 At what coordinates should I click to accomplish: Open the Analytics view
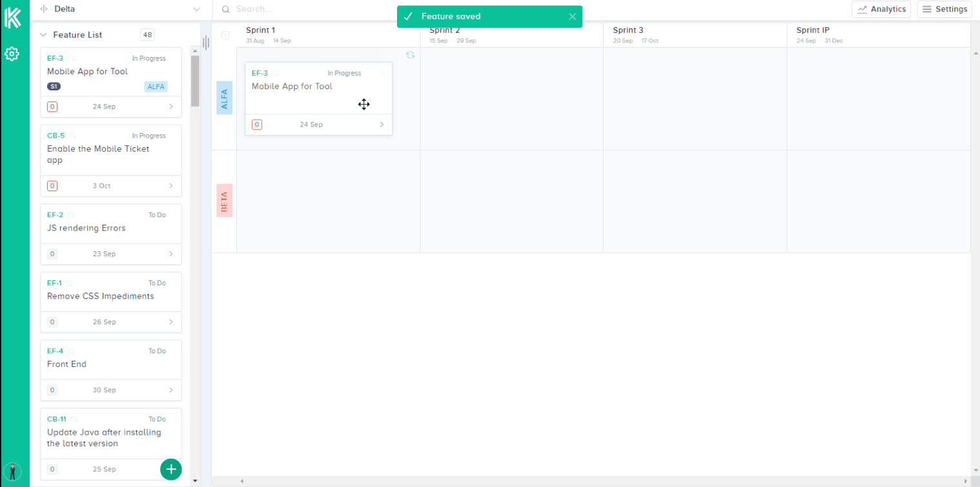click(x=881, y=9)
